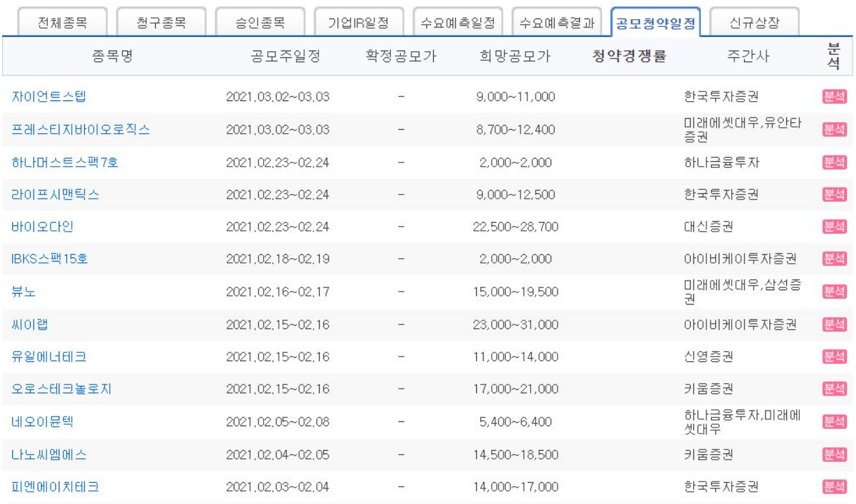
Task: Click date 2021.02.18~02.19 cell
Action: click(x=278, y=260)
